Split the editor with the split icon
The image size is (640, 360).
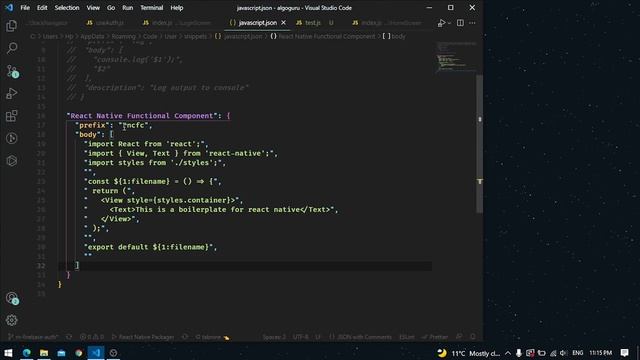tap(460, 23)
